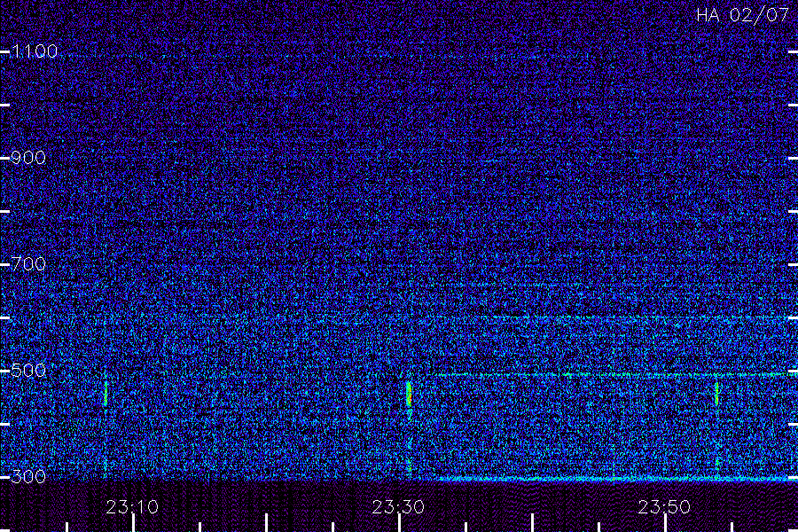Screen dimensions: 798x532
Task: Click the HA 02/07 header text
Action: click(x=742, y=15)
